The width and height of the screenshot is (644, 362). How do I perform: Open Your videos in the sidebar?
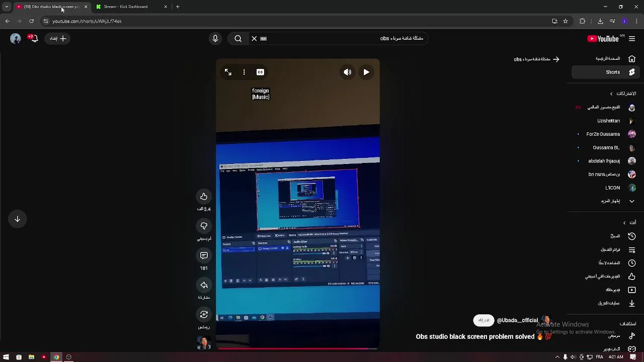point(606,290)
